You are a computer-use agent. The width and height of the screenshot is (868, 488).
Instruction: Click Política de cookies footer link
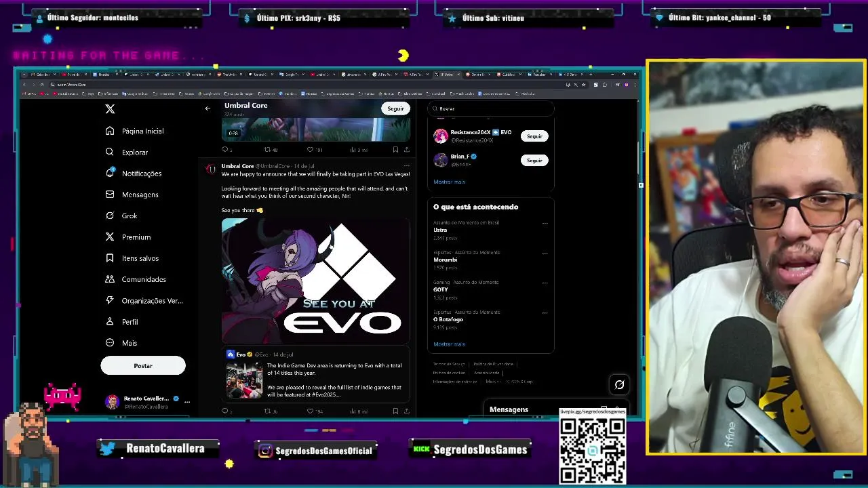click(x=449, y=373)
